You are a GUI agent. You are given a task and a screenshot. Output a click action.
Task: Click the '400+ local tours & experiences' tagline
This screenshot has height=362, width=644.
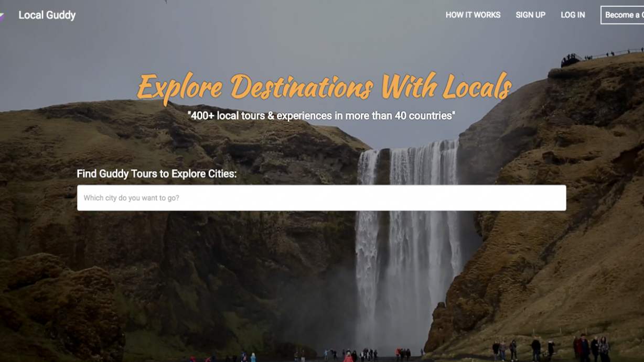click(321, 116)
